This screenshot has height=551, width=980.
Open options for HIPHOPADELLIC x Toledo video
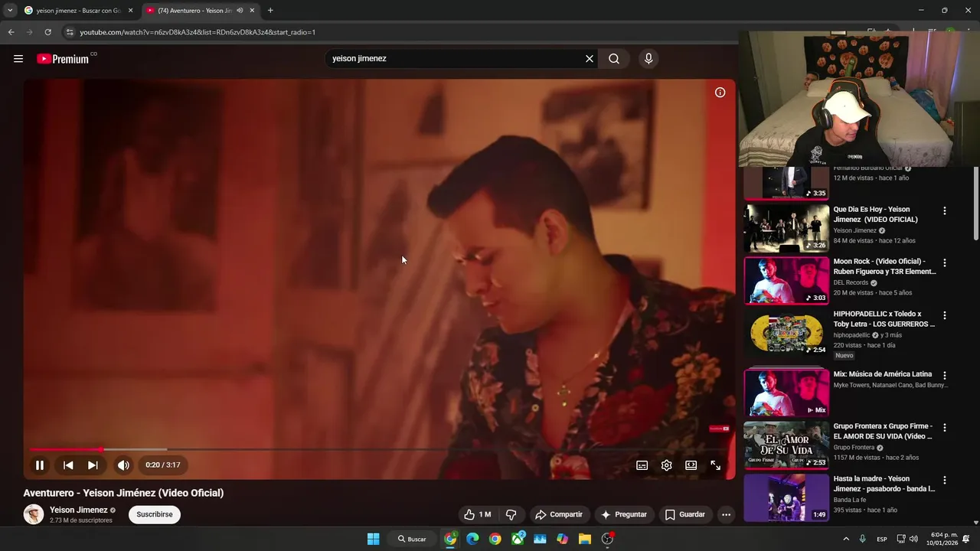click(x=944, y=315)
